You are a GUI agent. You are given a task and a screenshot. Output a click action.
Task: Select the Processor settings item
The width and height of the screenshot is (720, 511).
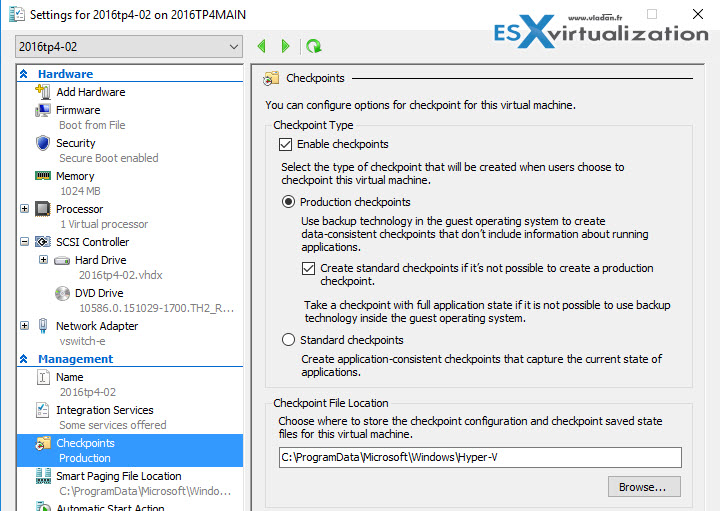pos(79,209)
